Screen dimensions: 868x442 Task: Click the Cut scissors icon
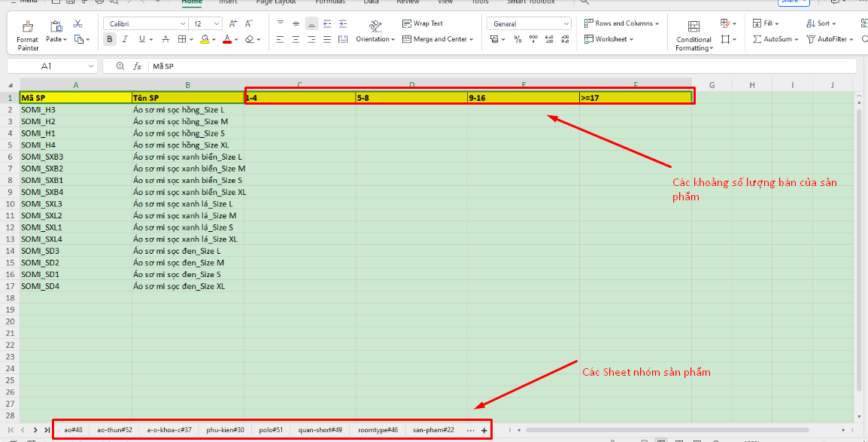click(77, 24)
